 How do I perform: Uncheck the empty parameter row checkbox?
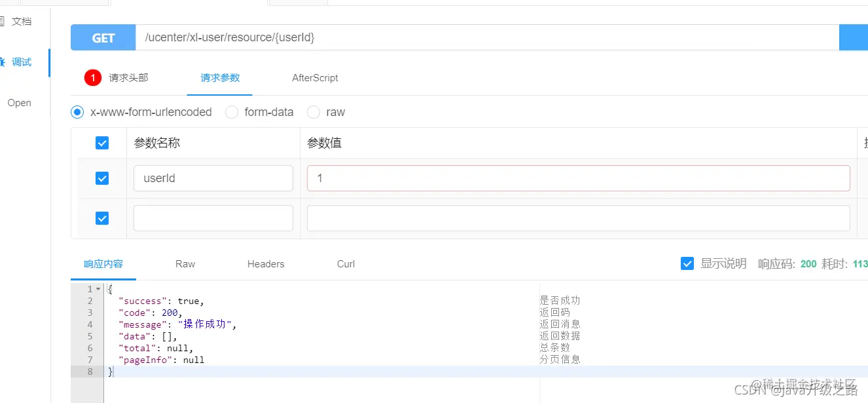coord(102,218)
